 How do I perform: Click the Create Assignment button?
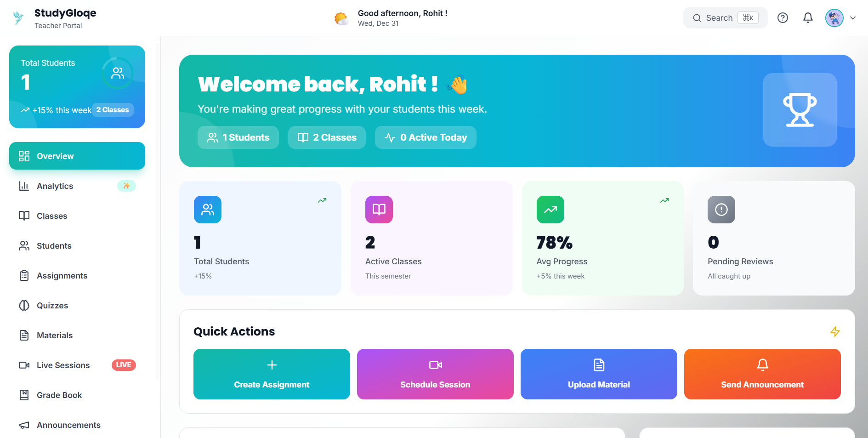272,374
